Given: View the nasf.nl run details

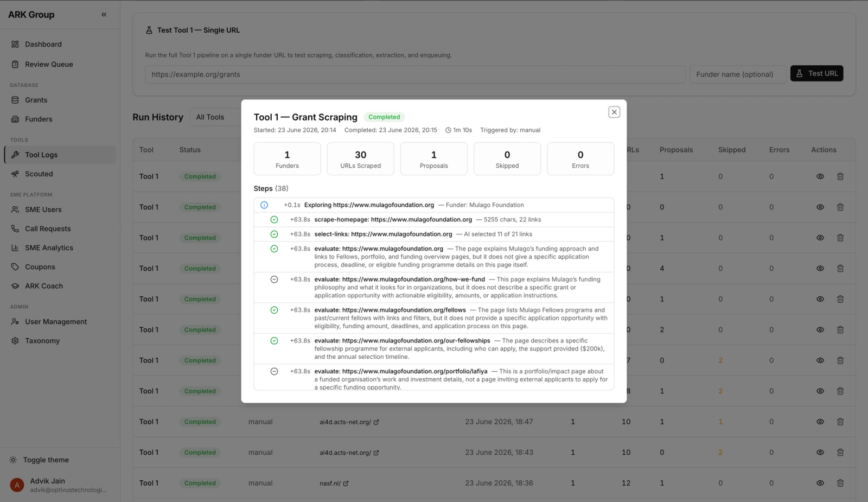Looking at the screenshot, I should click(820, 483).
